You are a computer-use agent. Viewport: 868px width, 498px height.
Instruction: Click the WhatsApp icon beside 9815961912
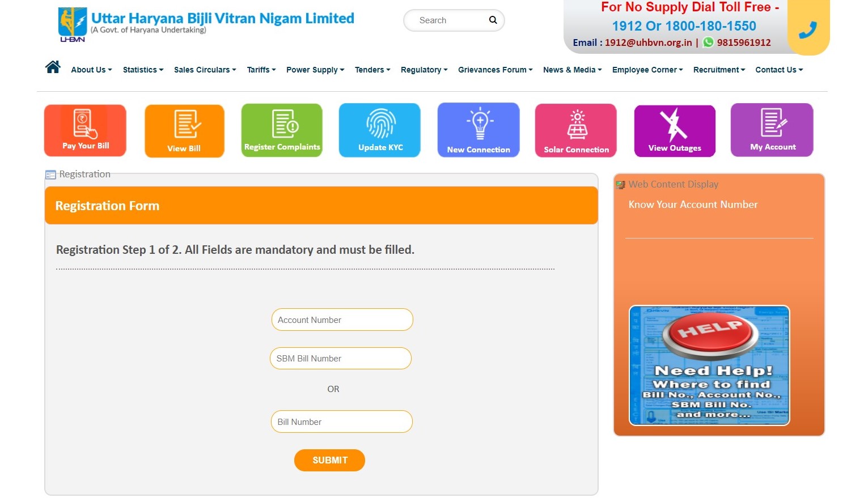pyautogui.click(x=708, y=42)
